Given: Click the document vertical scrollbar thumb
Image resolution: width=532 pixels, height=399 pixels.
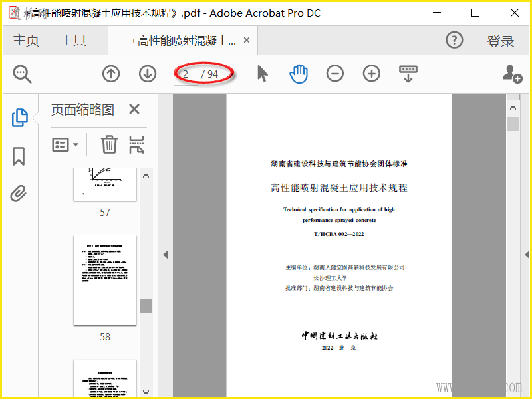Looking at the screenshot, I should (513, 124).
